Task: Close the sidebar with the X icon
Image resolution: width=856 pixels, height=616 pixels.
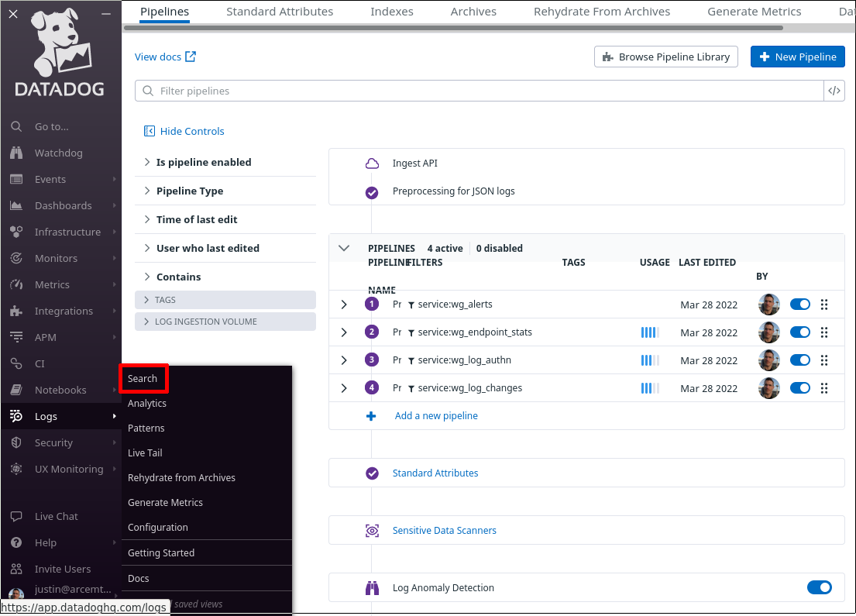Action: [x=13, y=14]
